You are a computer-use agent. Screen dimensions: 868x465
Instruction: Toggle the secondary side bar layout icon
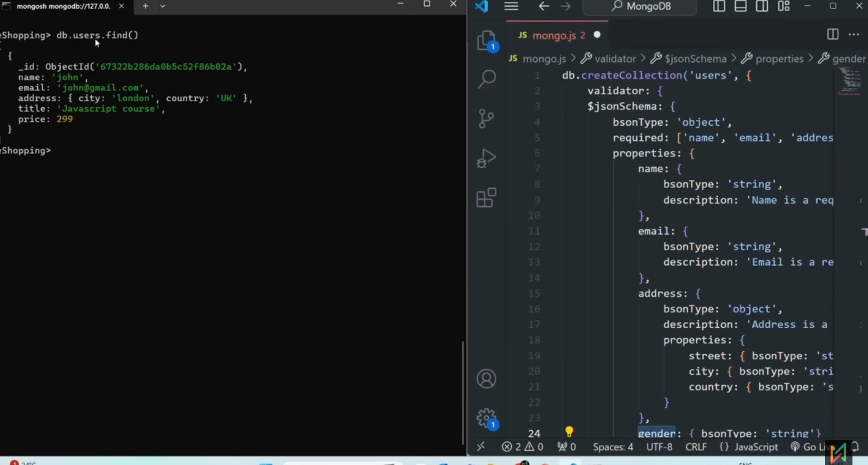click(762, 7)
